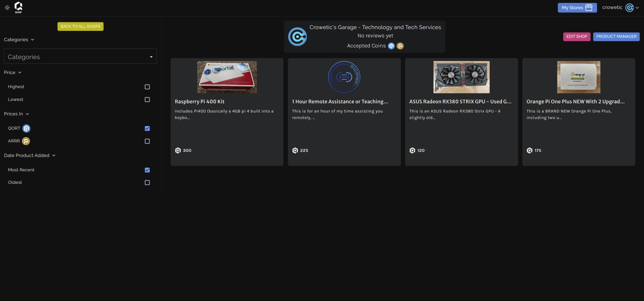Check the Oldest date checkbox
This screenshot has width=644, height=301.
(x=147, y=183)
